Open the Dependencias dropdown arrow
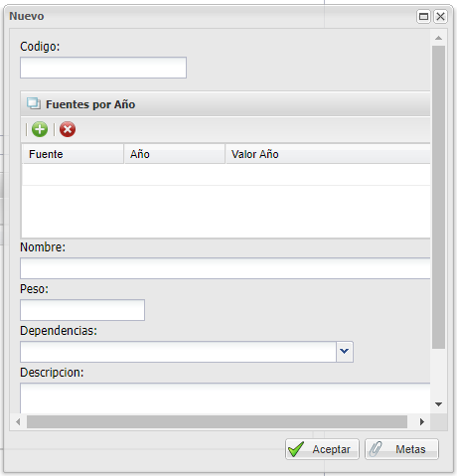Viewport: 457px width, 476px height. 345,352
